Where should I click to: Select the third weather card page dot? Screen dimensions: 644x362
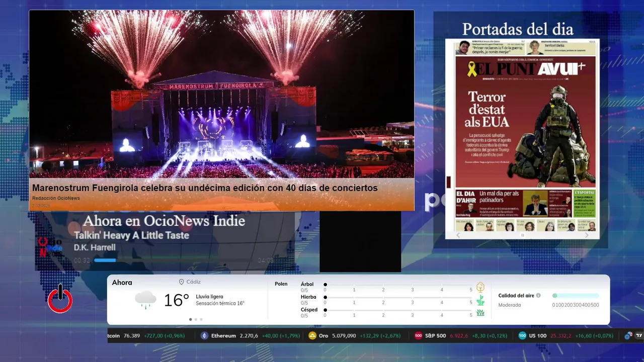[x=201, y=319]
